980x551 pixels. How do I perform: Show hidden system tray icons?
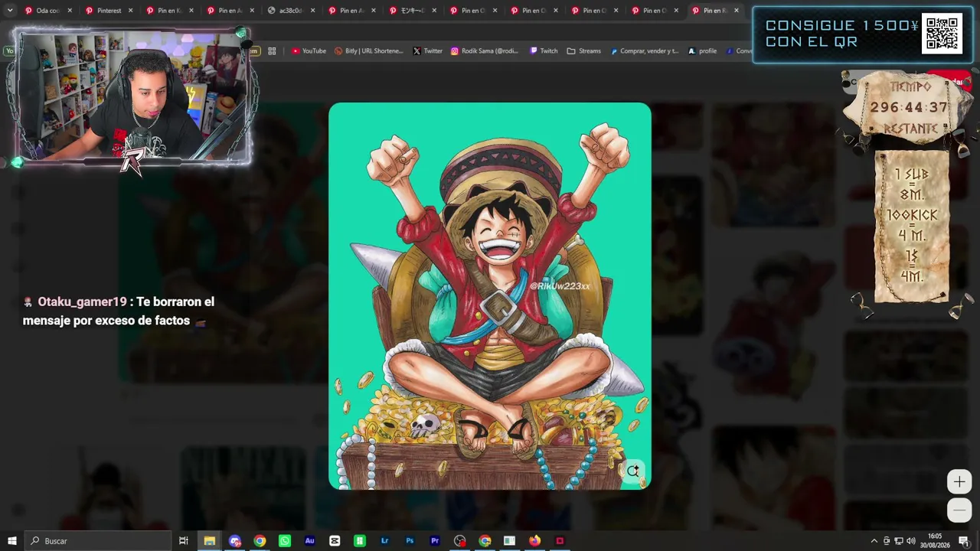tap(874, 541)
